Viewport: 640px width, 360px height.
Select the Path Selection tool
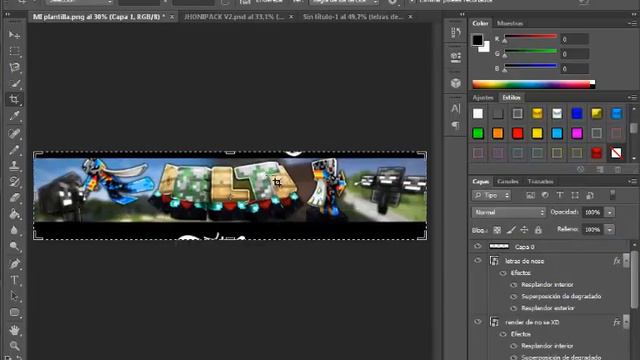click(x=14, y=296)
